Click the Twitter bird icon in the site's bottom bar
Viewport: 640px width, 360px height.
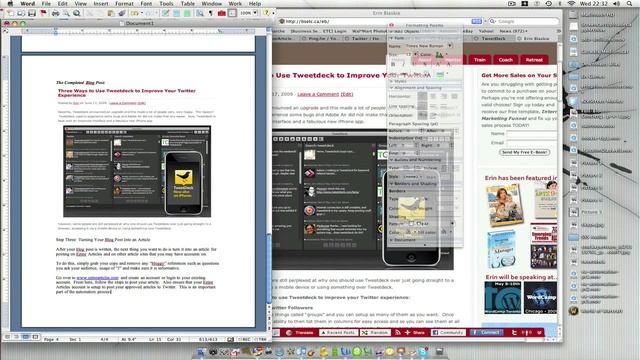[514, 333]
